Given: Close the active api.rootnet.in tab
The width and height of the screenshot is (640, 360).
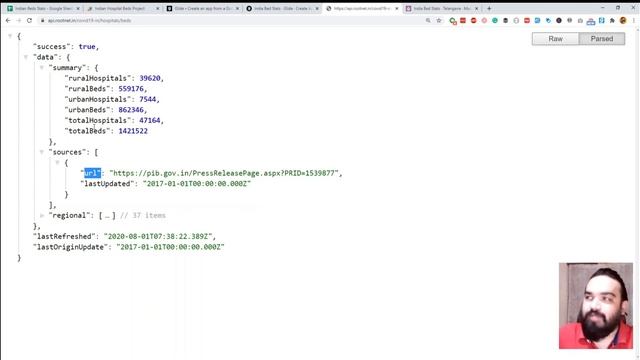Looking at the screenshot, I should pyautogui.click(x=396, y=8).
